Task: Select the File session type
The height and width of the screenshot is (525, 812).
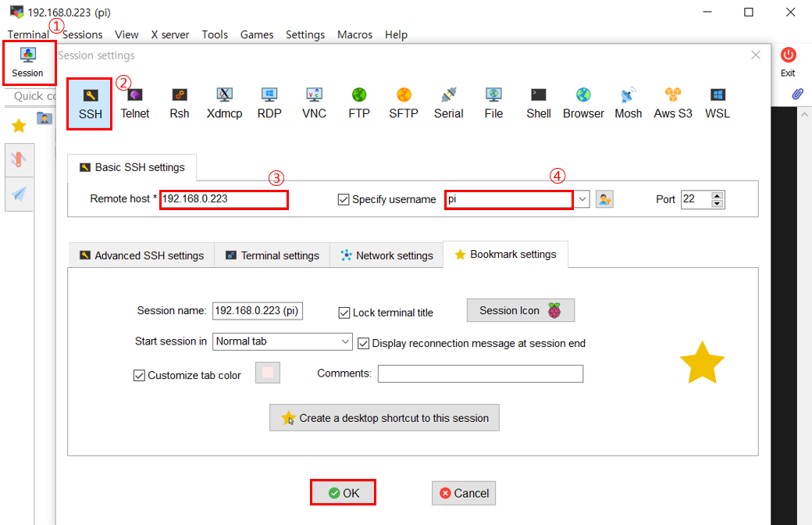Action: (x=493, y=104)
